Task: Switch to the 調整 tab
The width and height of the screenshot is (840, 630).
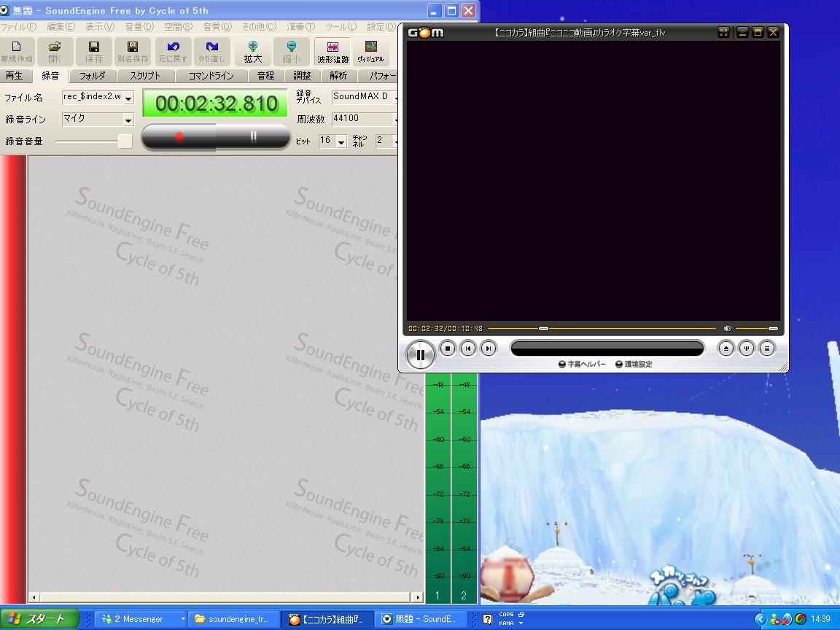Action: coord(302,76)
